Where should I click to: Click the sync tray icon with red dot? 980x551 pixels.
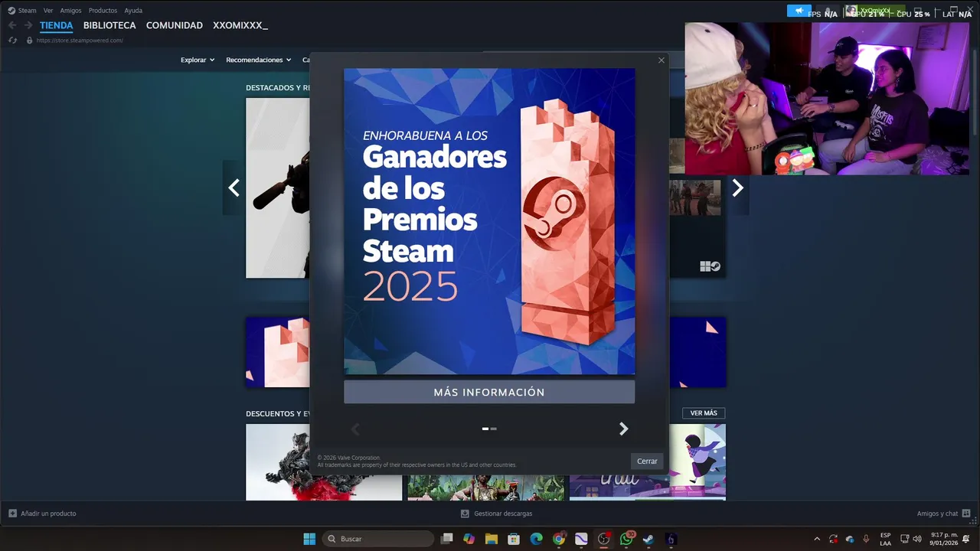[833, 539]
